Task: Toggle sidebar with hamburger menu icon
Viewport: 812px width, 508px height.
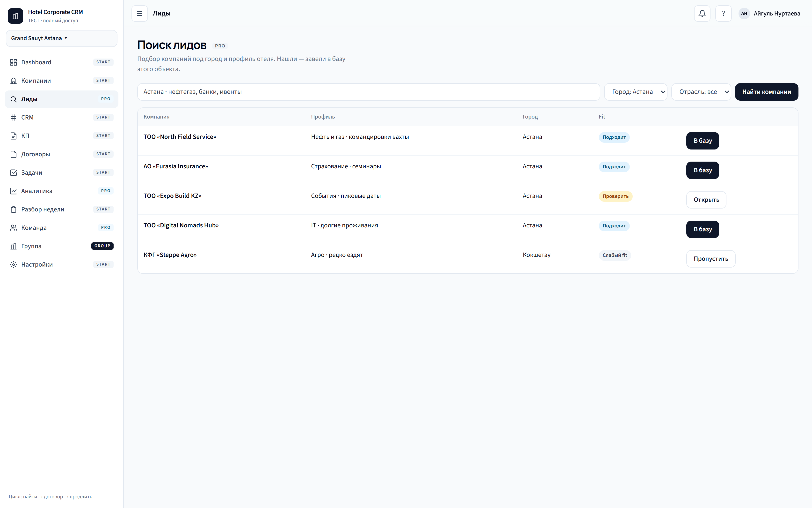Action: tap(140, 14)
